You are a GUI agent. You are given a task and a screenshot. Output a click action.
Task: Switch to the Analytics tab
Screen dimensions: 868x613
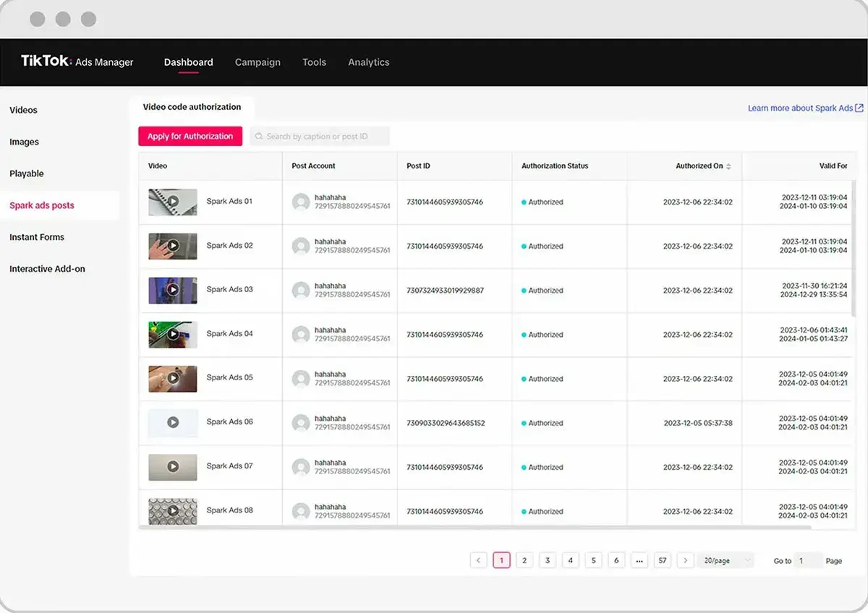click(368, 62)
